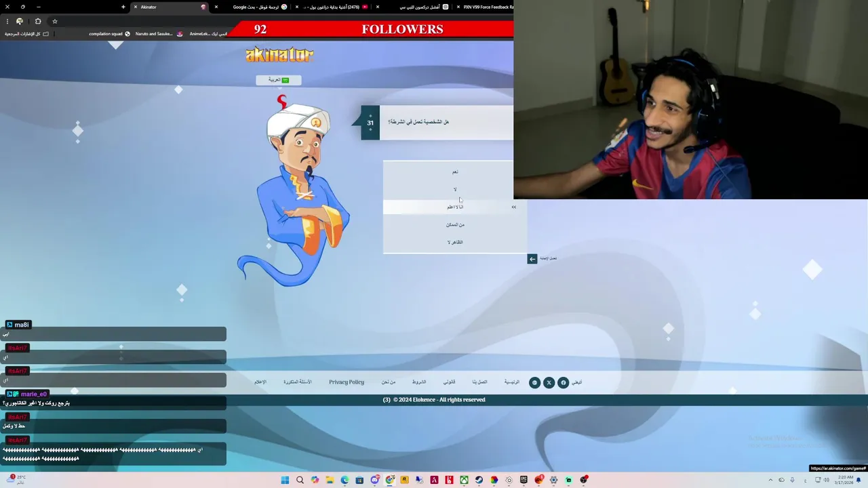Click the question number 31 badge
The height and width of the screenshot is (488, 868).
click(370, 123)
